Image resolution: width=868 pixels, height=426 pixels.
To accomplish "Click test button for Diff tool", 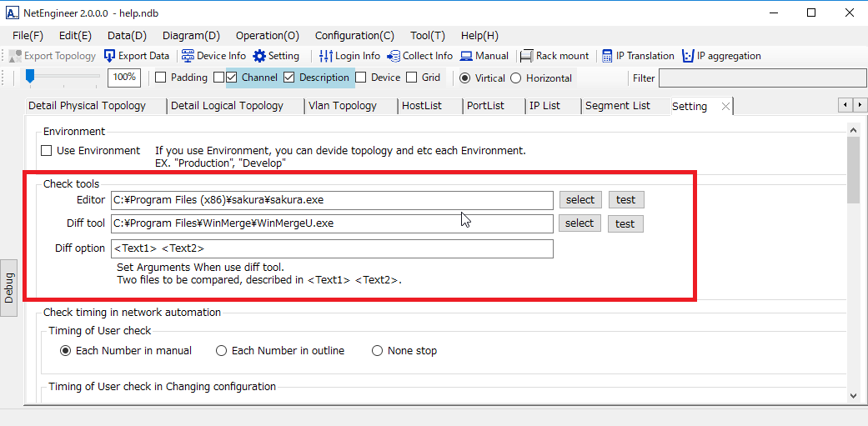I will click(x=625, y=223).
